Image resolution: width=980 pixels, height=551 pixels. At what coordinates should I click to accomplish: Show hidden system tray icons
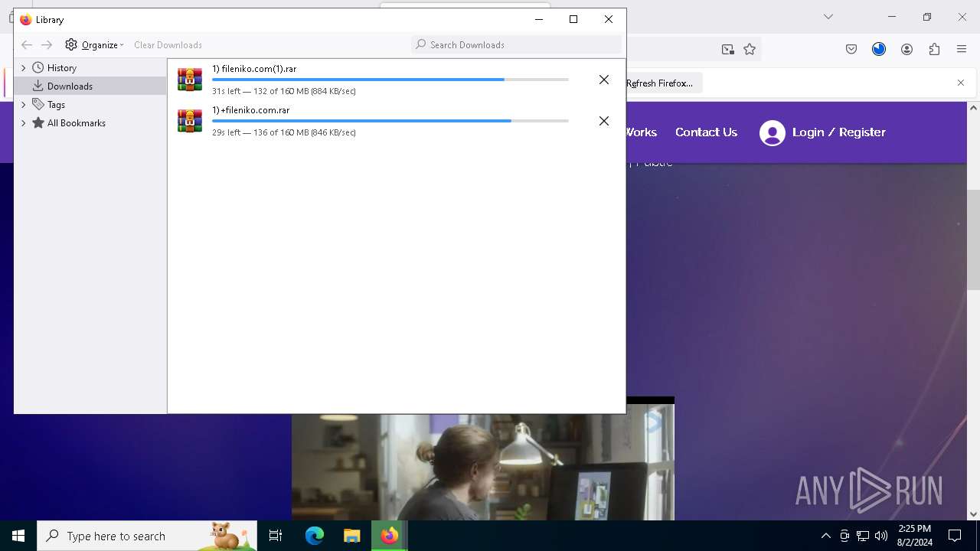click(x=825, y=536)
